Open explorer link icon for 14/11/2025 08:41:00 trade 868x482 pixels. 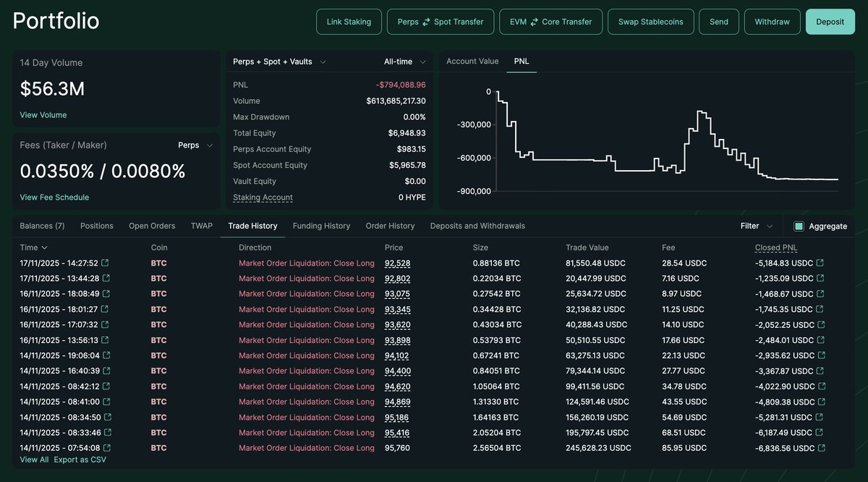pyautogui.click(x=106, y=402)
